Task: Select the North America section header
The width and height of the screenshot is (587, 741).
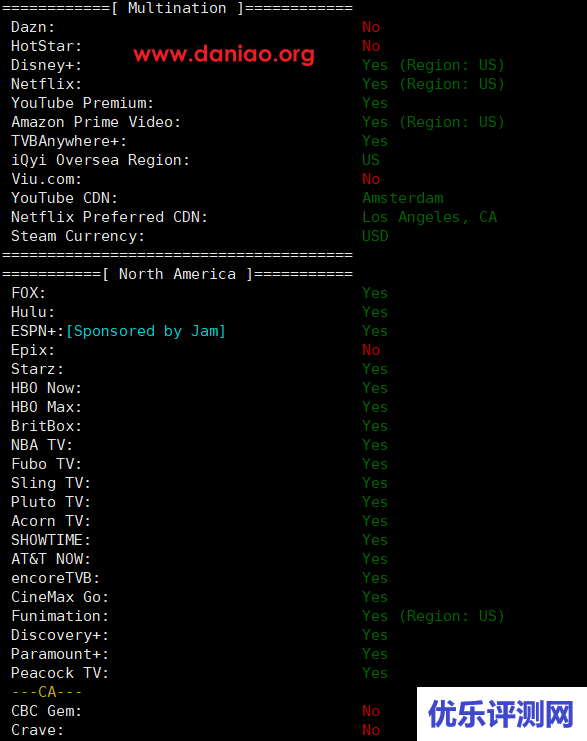Action: [177, 274]
